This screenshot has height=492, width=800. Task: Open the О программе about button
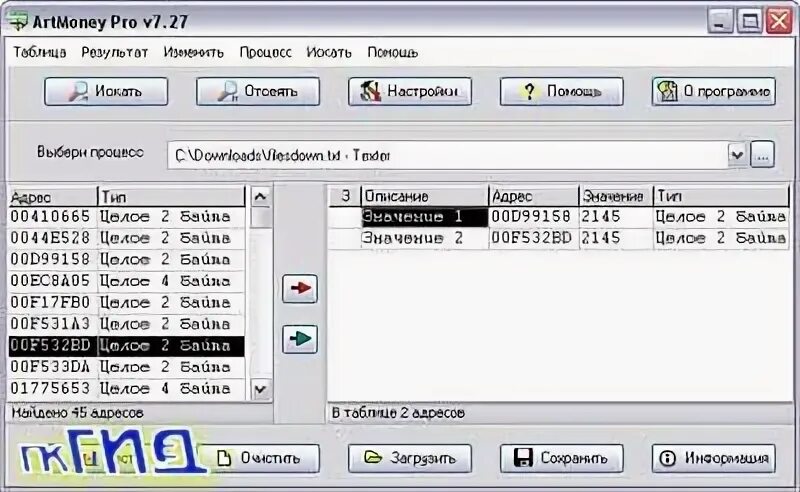coord(713,91)
